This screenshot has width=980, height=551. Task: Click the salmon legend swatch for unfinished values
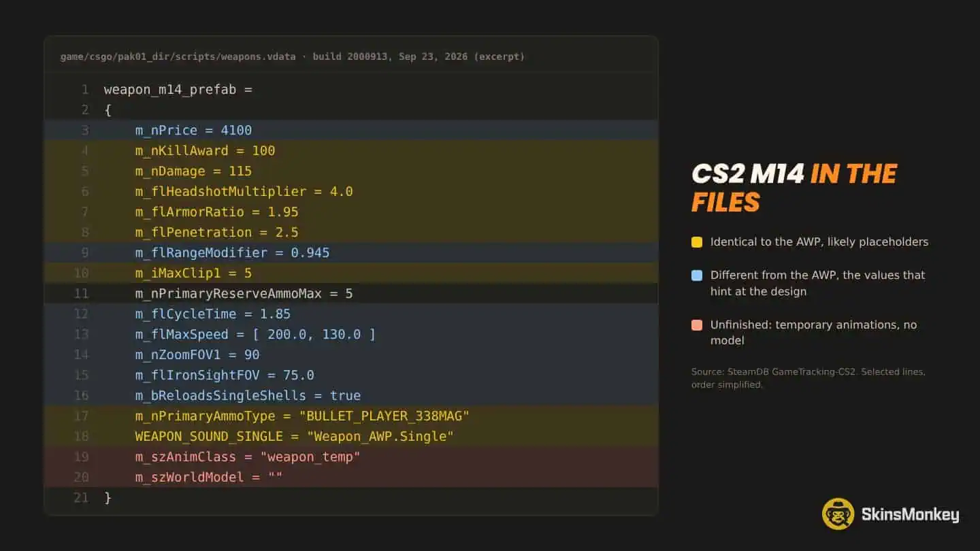(x=697, y=325)
